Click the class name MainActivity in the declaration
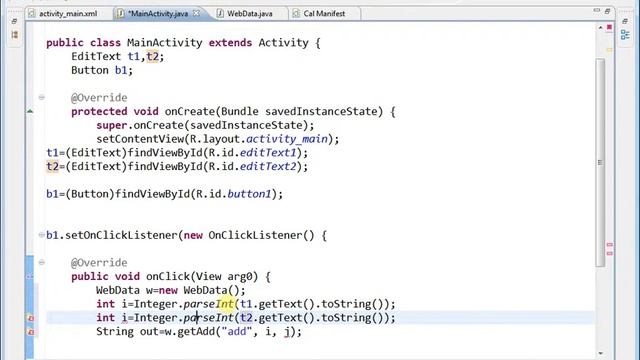This screenshot has width=640, height=360. [164, 42]
